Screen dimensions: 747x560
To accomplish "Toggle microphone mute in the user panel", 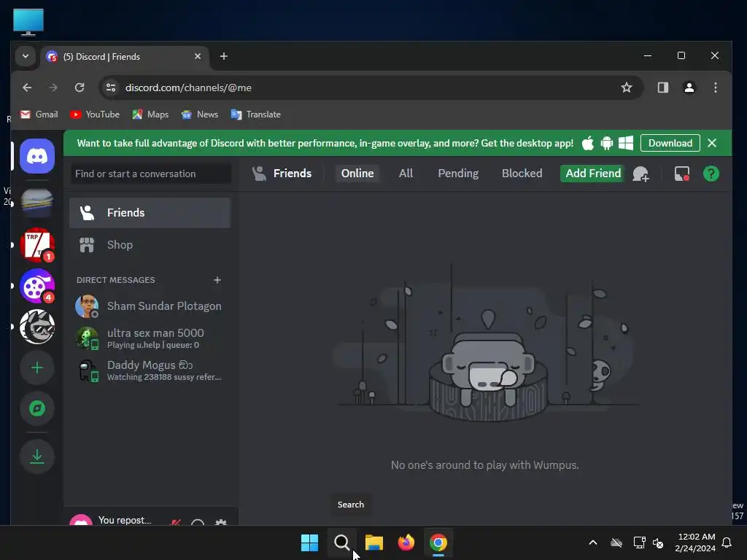I will tap(176, 522).
